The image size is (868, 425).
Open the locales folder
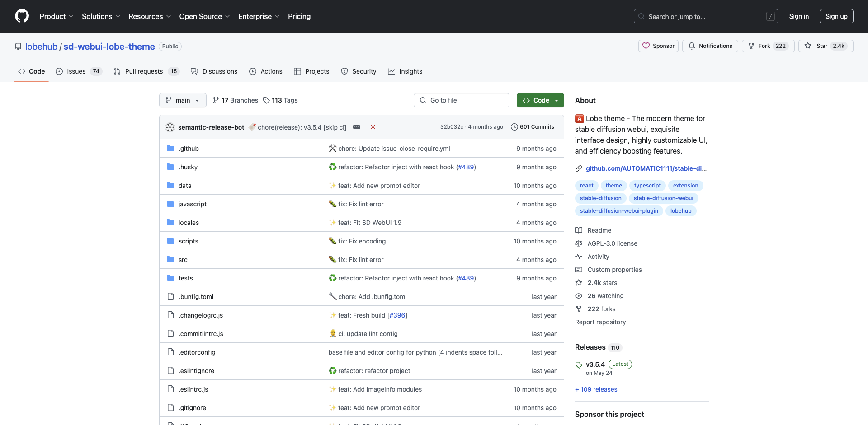[189, 223]
